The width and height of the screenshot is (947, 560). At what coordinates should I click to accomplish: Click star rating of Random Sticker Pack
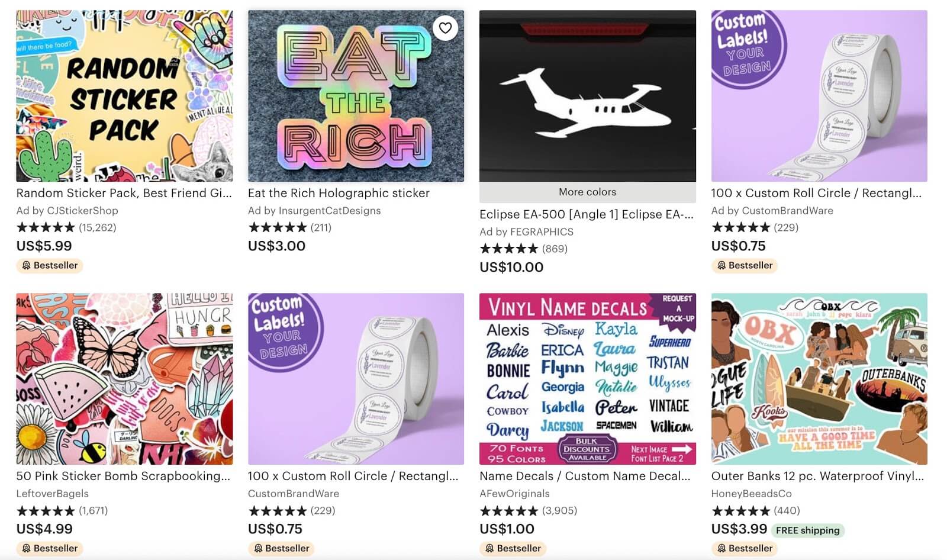tap(46, 227)
